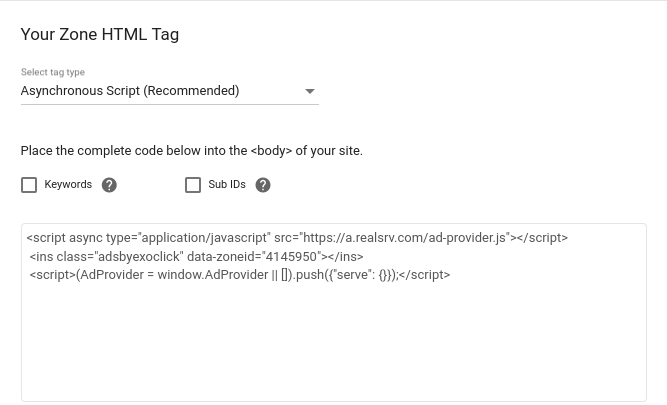This screenshot has height=405, width=667.
Task: Click the AdProvider push script line
Action: tap(240, 275)
